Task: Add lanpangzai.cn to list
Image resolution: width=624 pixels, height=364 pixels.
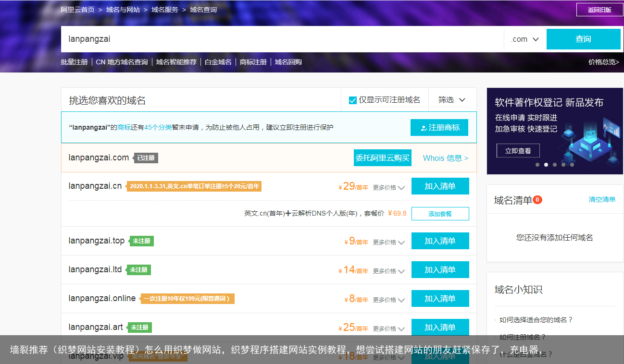Action: pyautogui.click(x=440, y=186)
